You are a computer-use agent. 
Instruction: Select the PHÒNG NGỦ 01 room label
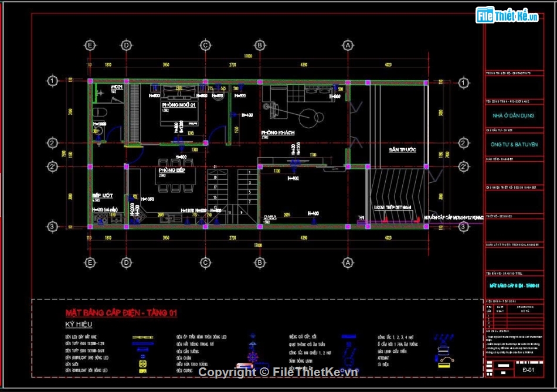[179, 104]
